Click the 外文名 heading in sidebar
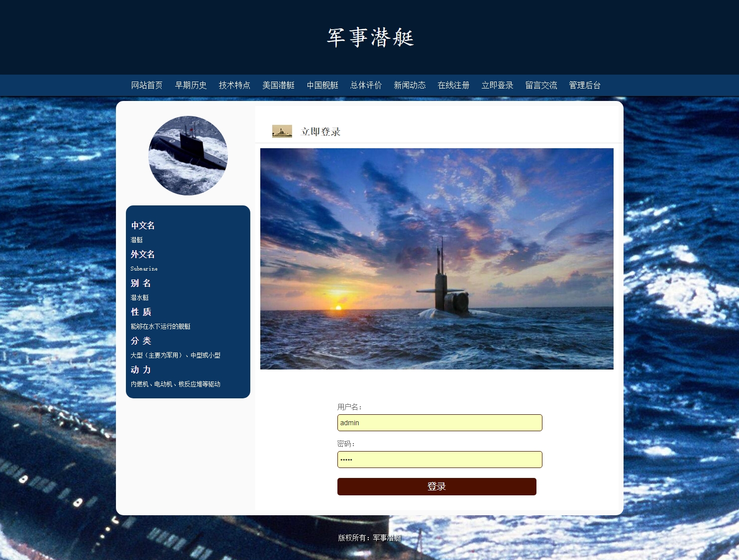Viewport: 739px width, 560px height. pyautogui.click(x=143, y=254)
